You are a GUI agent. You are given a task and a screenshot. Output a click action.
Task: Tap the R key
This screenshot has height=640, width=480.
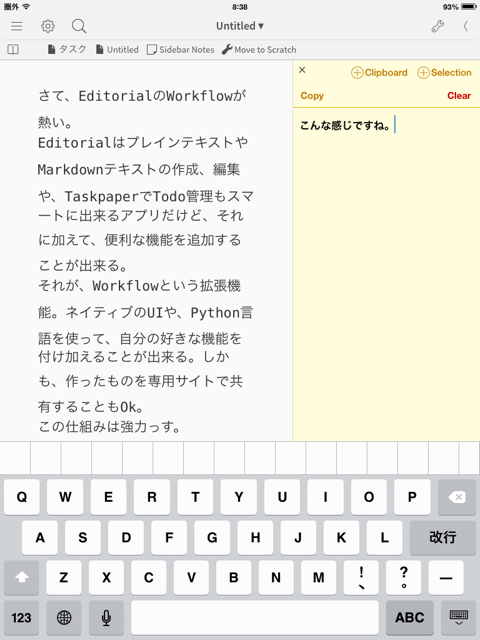point(152,497)
